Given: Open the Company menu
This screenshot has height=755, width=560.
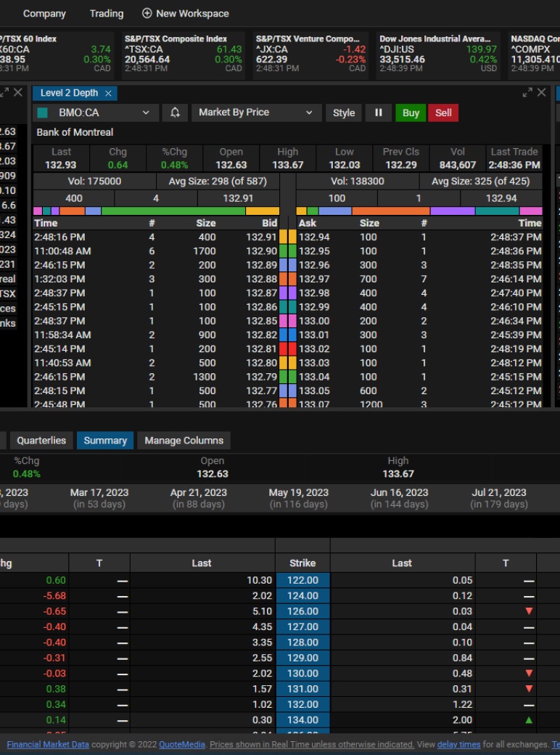Looking at the screenshot, I should pos(44,13).
